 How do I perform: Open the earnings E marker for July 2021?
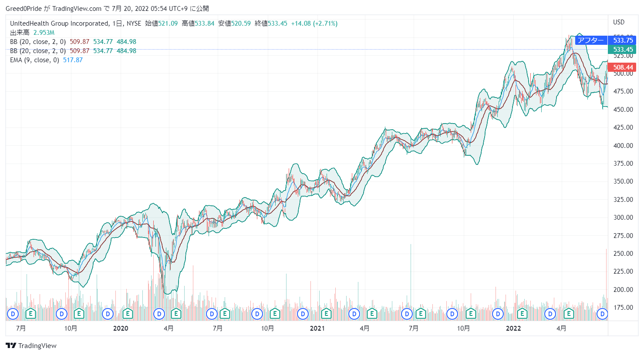(421, 313)
